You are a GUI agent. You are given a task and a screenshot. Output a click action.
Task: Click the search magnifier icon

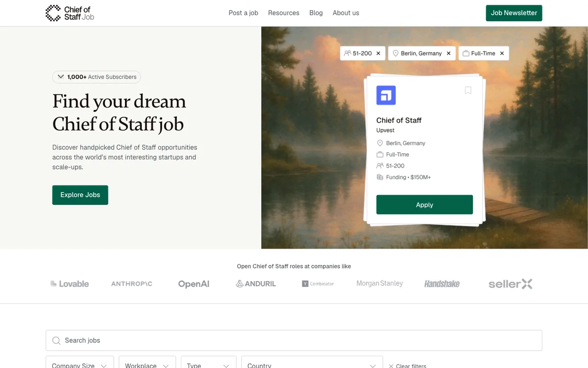coord(57,341)
